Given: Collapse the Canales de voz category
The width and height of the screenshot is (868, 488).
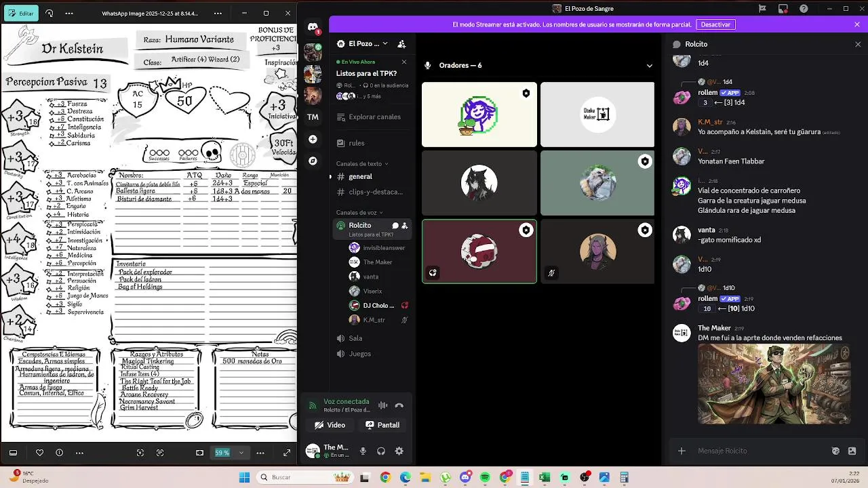Looking at the screenshot, I should coord(360,213).
